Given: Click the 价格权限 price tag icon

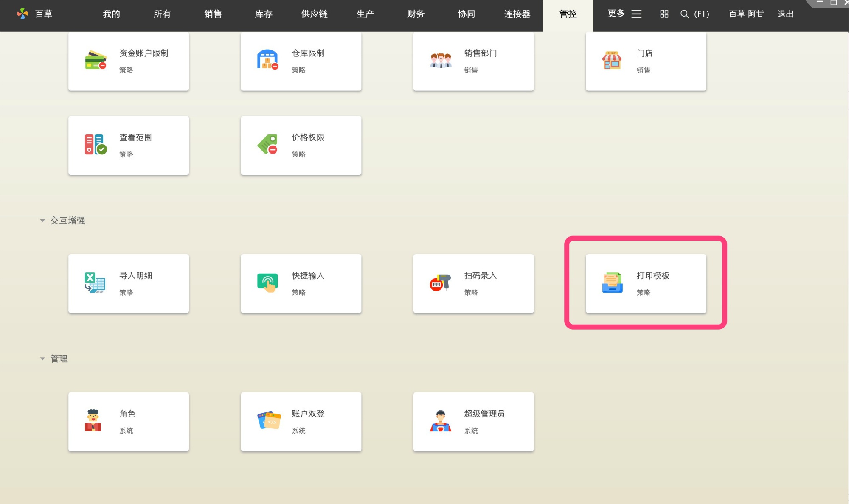Looking at the screenshot, I should click(x=267, y=145).
